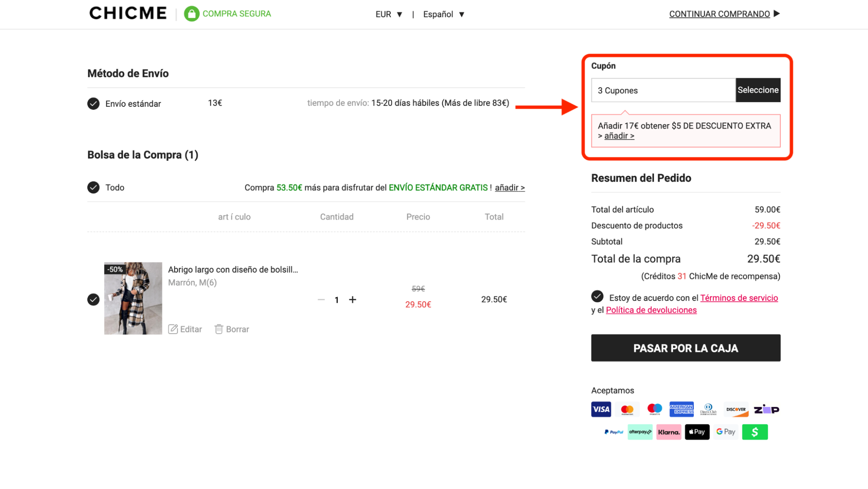Click the Editar pencil icon
The image size is (868, 489).
173,329
